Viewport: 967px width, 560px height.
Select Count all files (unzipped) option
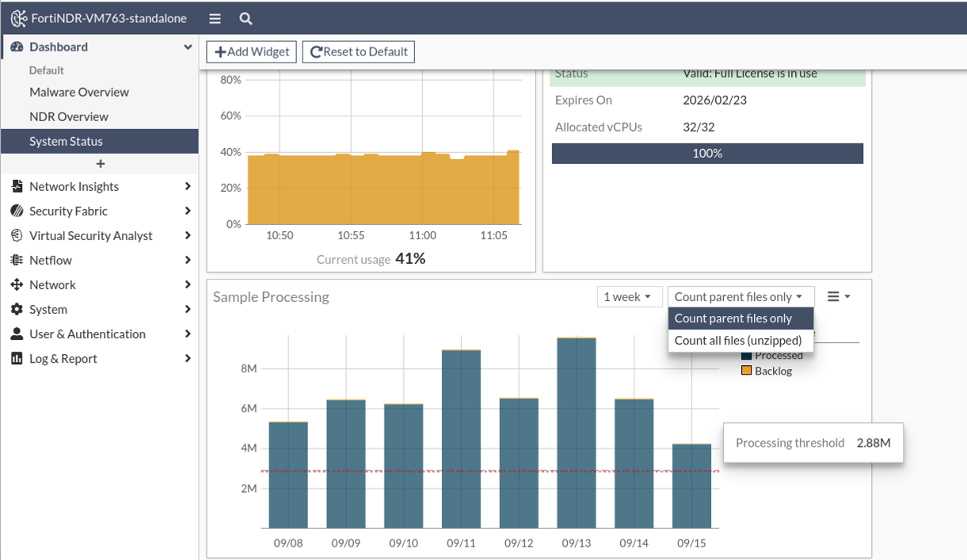[x=737, y=341]
